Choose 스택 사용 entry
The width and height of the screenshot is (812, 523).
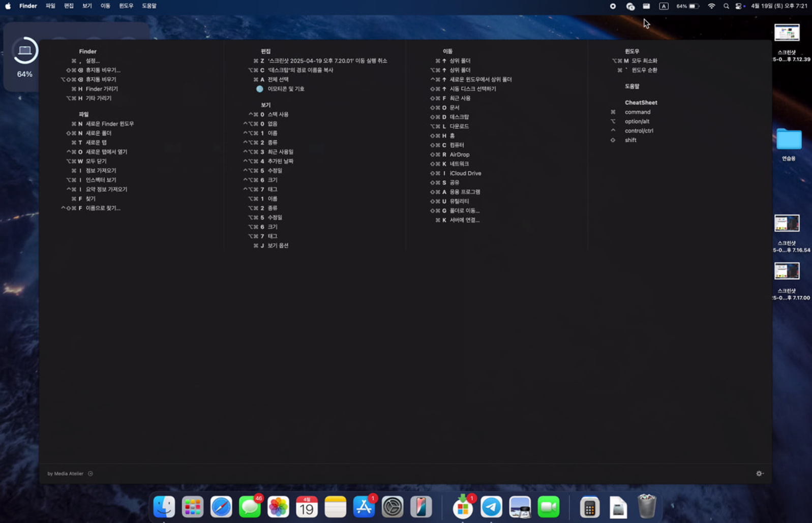click(x=278, y=114)
